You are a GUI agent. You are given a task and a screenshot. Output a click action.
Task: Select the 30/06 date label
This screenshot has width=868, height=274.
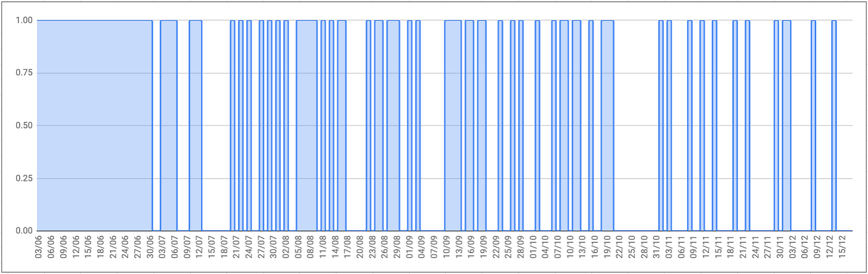(150, 247)
